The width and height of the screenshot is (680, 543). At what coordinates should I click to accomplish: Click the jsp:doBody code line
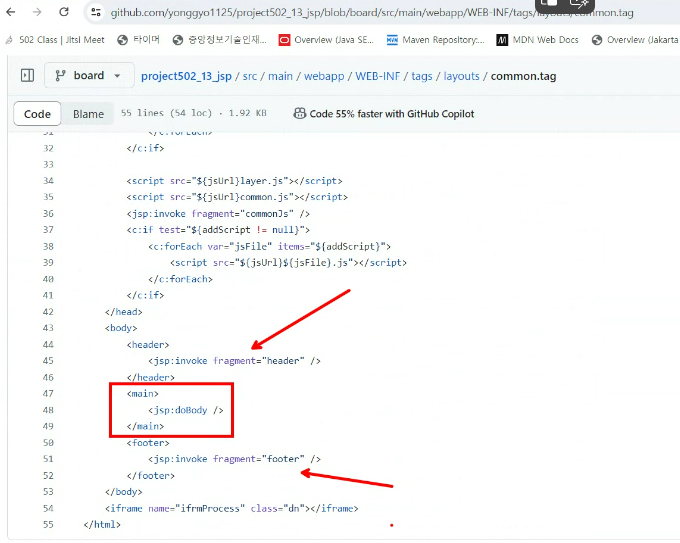pyautogui.click(x=186, y=410)
